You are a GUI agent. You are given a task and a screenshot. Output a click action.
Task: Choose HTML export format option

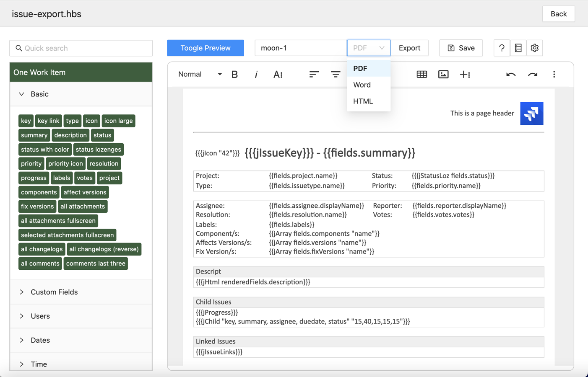(x=363, y=101)
